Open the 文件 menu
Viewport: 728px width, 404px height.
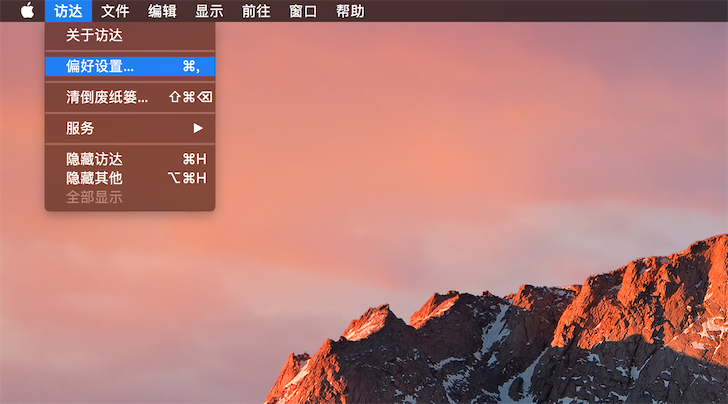(x=115, y=11)
